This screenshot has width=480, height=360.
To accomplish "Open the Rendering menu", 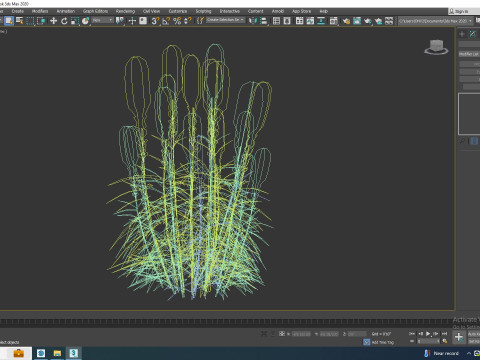I will tap(125, 11).
